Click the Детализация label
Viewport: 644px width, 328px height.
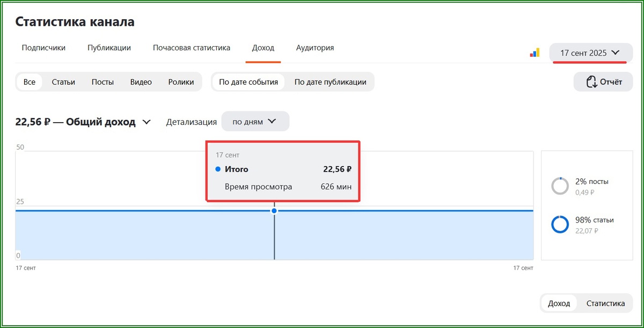click(192, 122)
